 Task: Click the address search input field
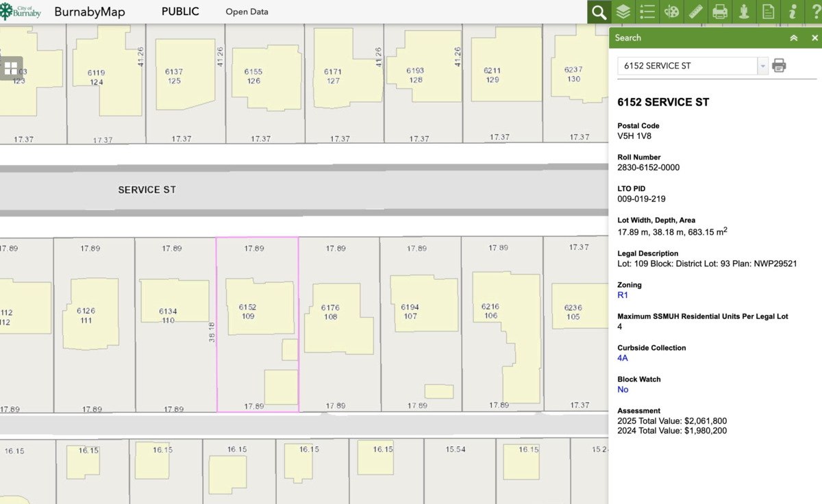(686, 66)
